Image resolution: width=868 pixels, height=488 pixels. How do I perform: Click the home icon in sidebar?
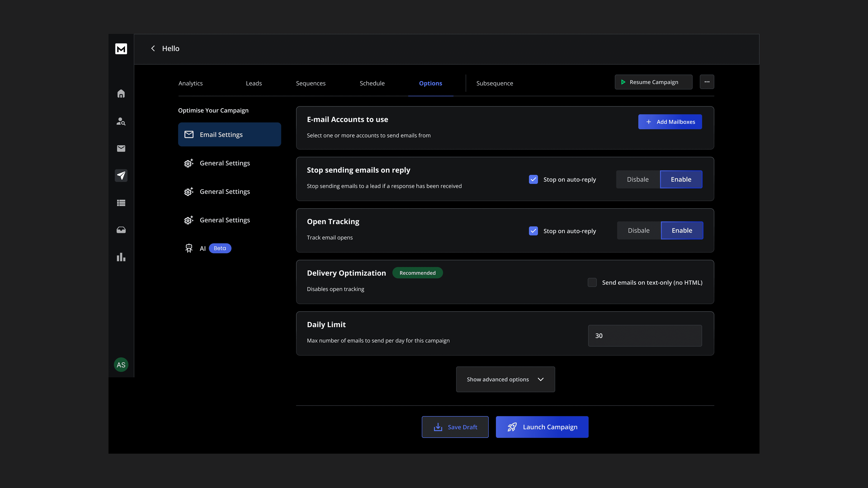click(x=121, y=94)
